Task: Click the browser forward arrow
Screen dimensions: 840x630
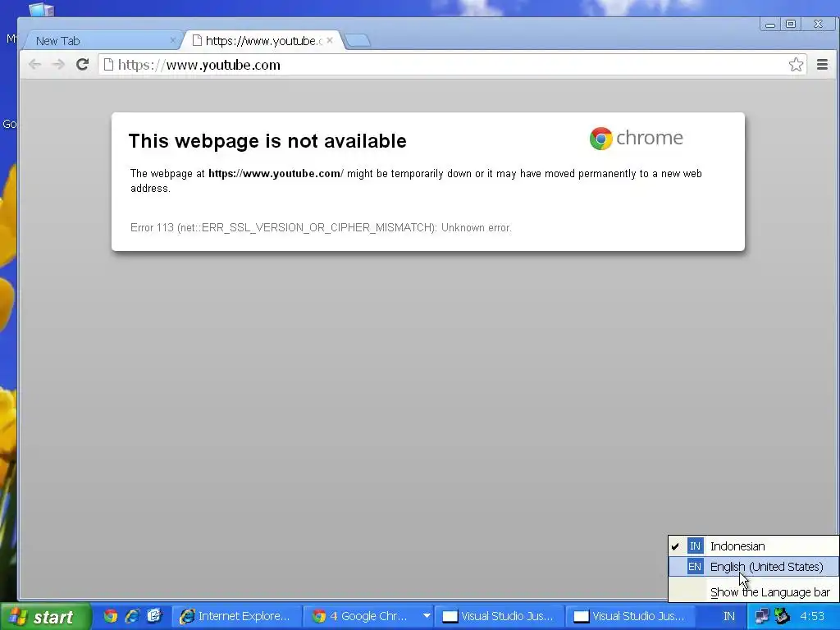Action: tap(58, 65)
